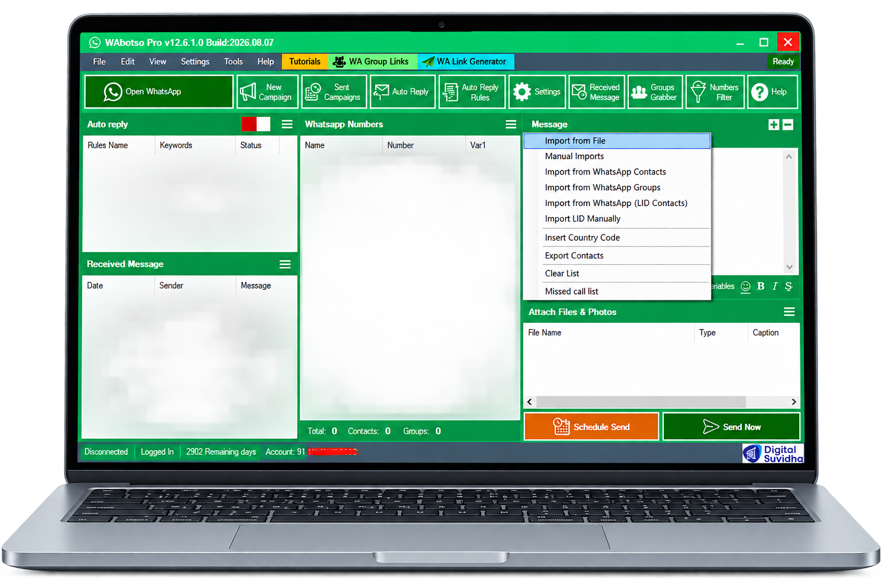882x588 pixels.
Task: Open the View menu
Action: coord(157,61)
